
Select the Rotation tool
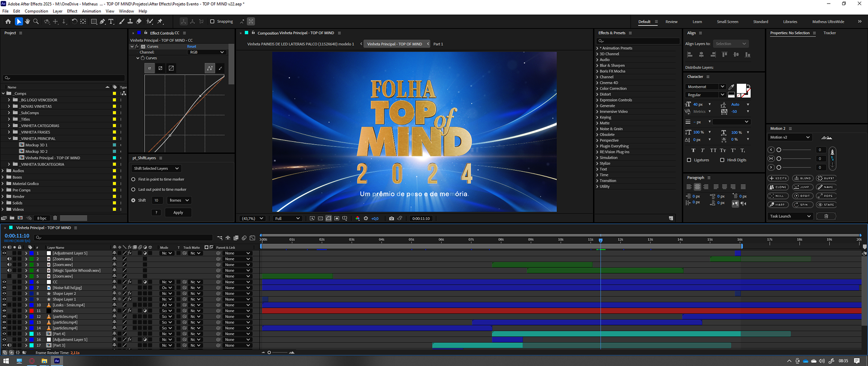[74, 21]
